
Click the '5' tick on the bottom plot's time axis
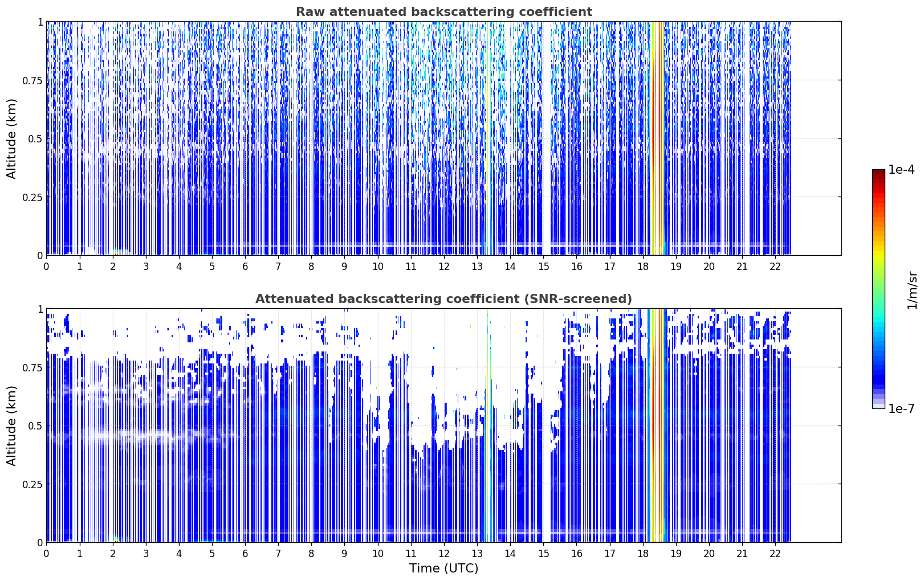tap(212, 553)
